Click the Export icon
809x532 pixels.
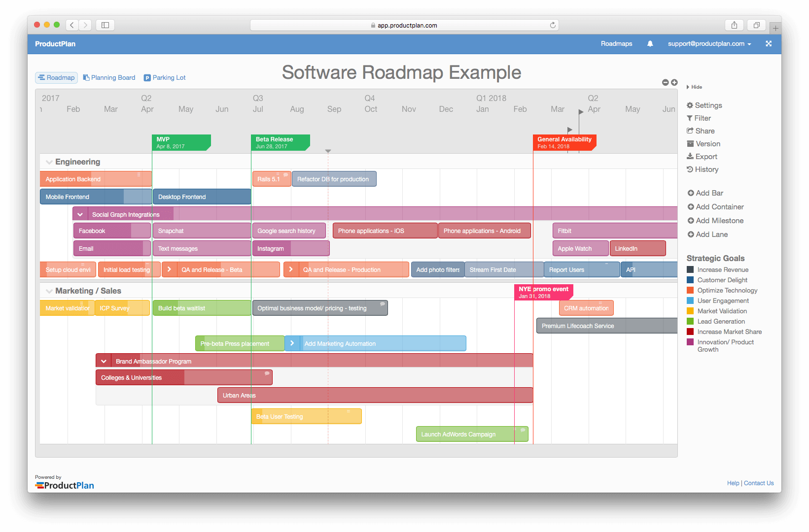(x=689, y=156)
